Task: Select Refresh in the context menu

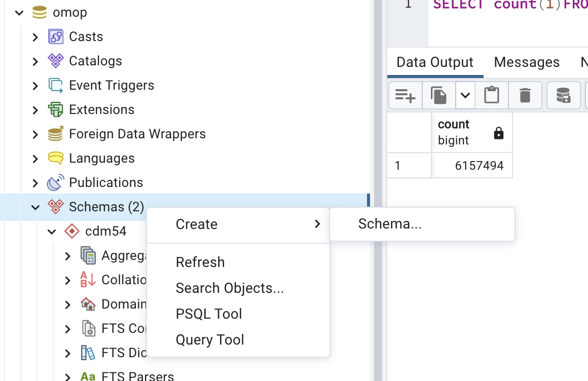Action: point(200,262)
